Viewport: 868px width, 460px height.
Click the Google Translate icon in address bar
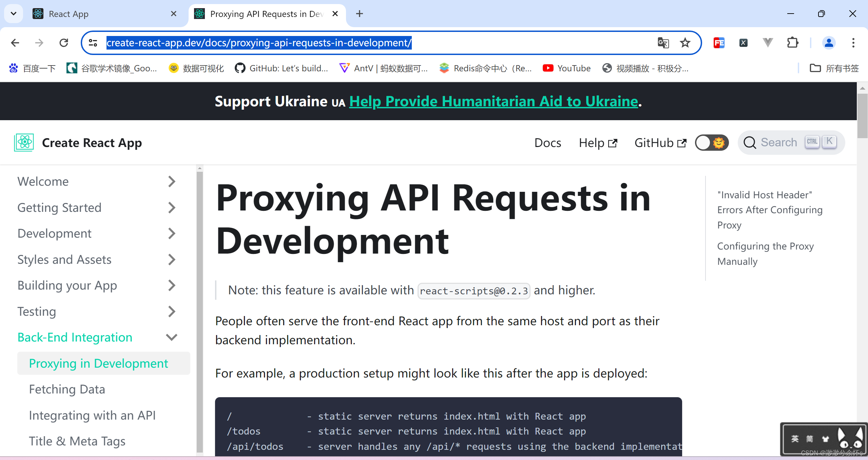point(663,43)
